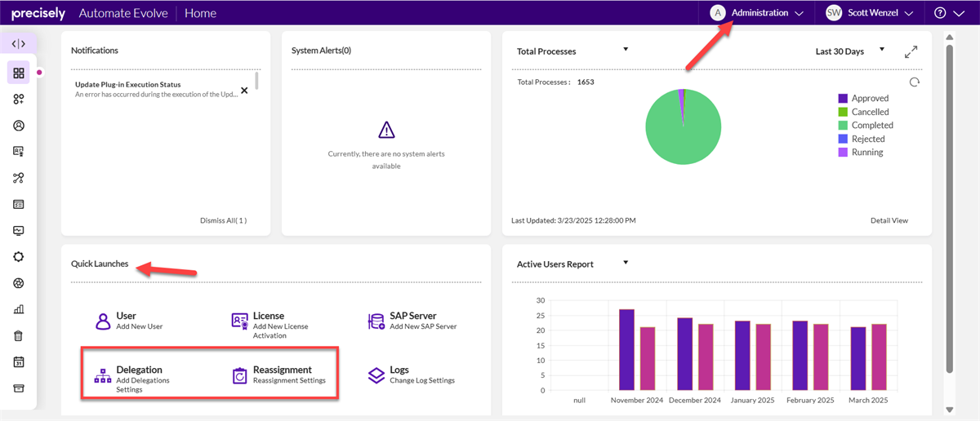This screenshot has height=421, width=980.
Task: Open the Total Processes report dropdown
Action: [626, 50]
